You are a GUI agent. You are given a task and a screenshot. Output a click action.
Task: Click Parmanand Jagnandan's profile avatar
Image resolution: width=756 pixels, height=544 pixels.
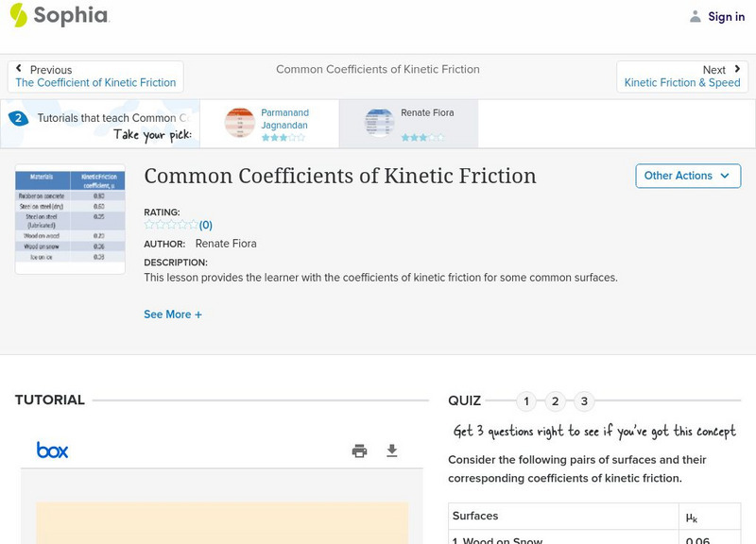pyautogui.click(x=238, y=121)
